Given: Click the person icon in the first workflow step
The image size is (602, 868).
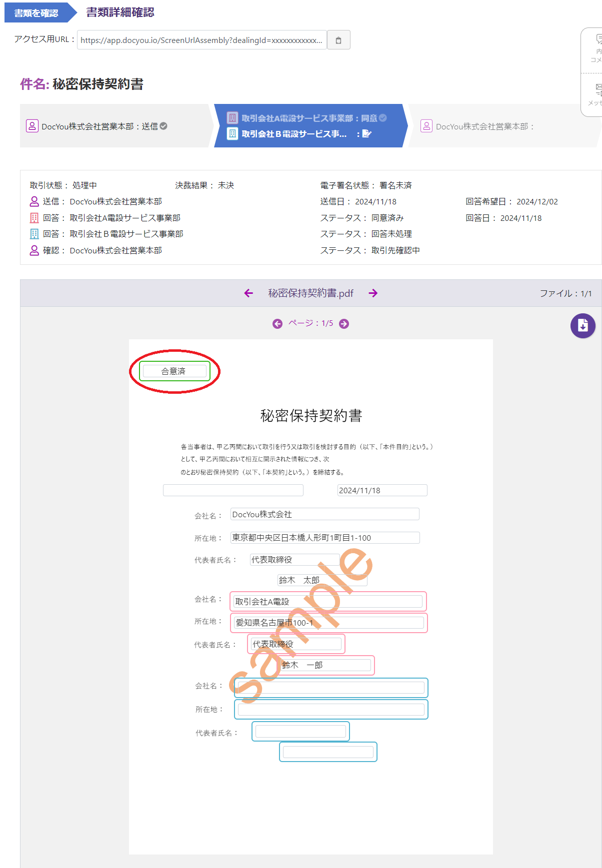Looking at the screenshot, I should (32, 126).
